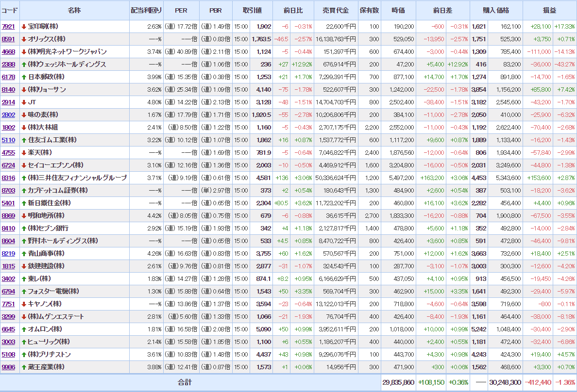Click the red down arrow beside 楽天(株)
The image size is (577, 392).
24,153
